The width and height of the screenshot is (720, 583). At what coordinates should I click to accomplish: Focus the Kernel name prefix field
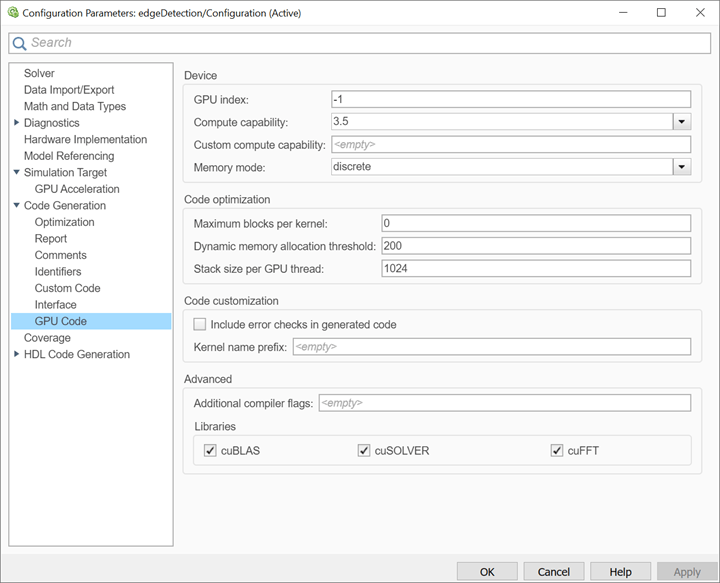490,347
